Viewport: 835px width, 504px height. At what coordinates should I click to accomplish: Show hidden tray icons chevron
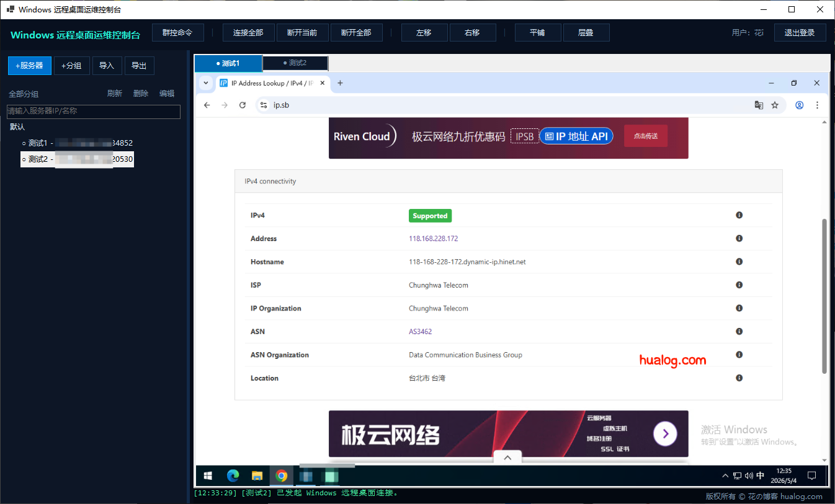coord(725,475)
